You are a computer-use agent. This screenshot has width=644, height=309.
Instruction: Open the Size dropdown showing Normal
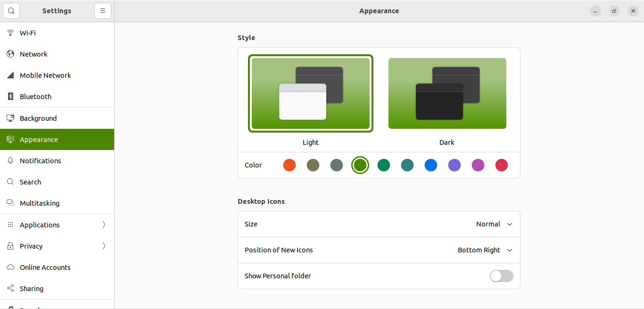pos(494,224)
